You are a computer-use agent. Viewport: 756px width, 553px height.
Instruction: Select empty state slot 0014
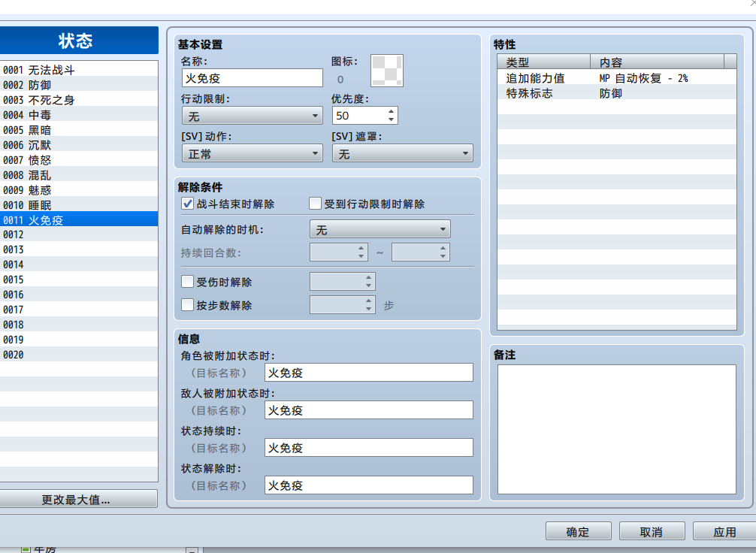pos(79,264)
